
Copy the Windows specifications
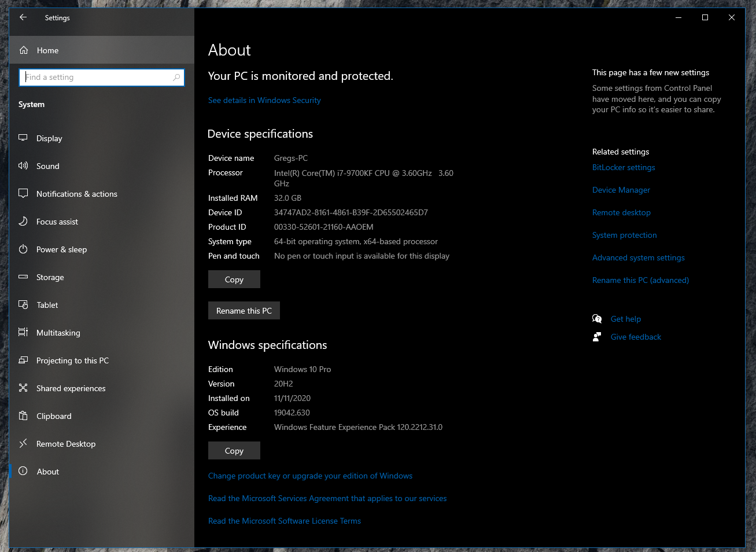coord(234,451)
